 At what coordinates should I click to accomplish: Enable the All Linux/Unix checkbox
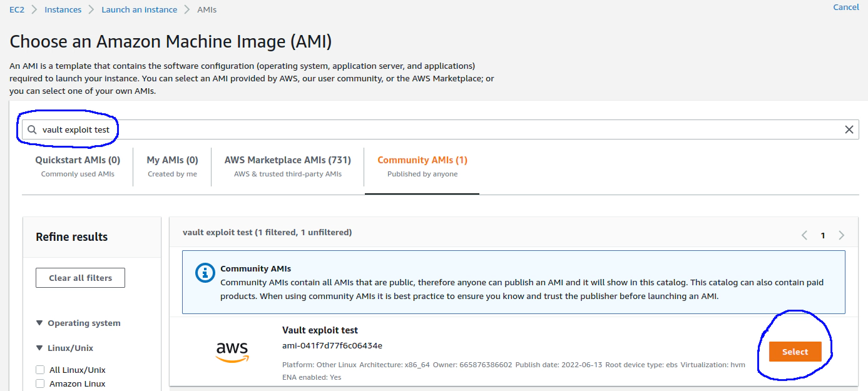(40, 370)
